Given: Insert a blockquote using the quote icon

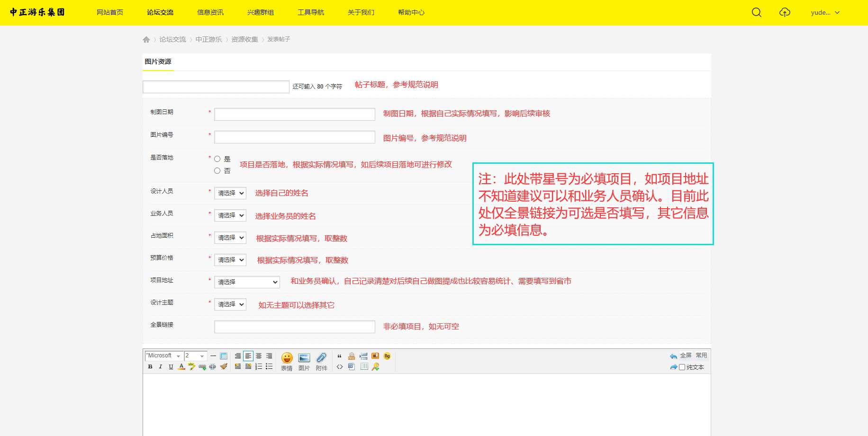Looking at the screenshot, I should tap(339, 356).
